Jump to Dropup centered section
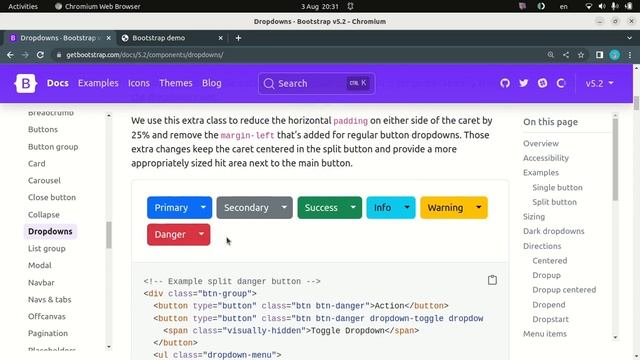The height and width of the screenshot is (360, 640). tap(564, 290)
